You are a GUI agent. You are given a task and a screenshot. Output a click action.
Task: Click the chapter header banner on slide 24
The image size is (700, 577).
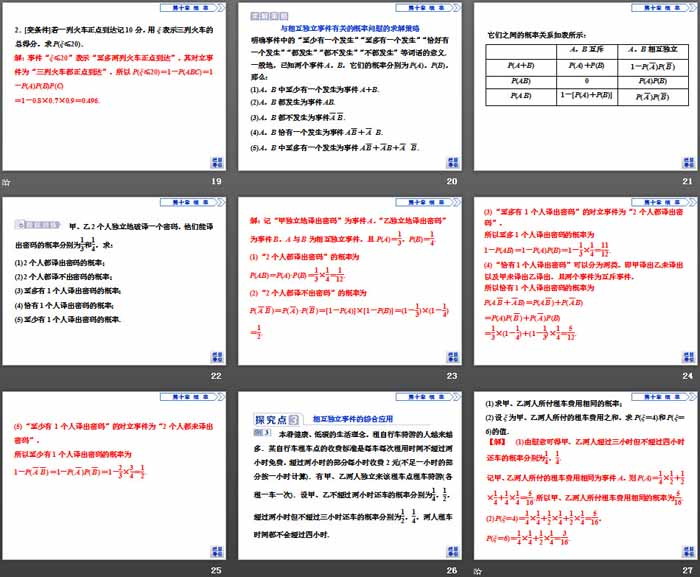click(x=664, y=202)
